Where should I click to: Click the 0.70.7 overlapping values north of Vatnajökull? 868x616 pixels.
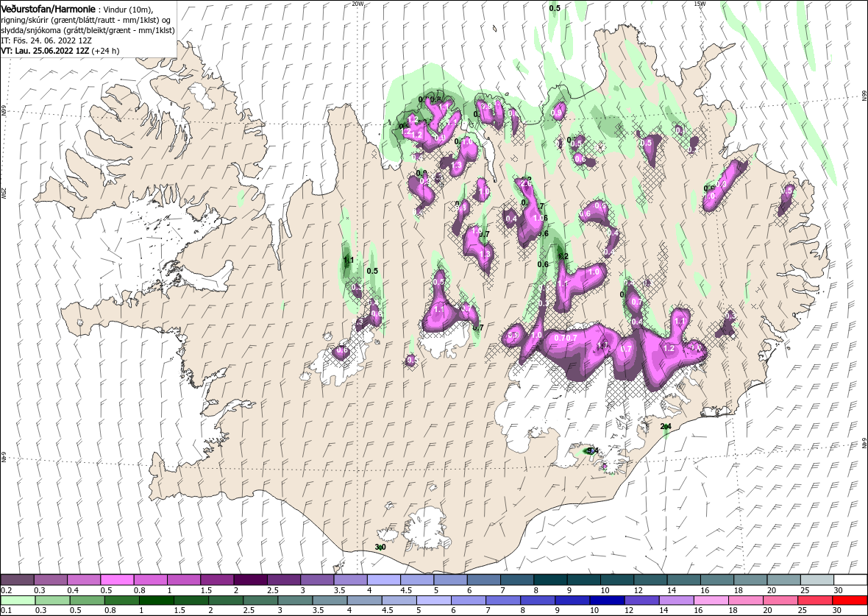566,337
